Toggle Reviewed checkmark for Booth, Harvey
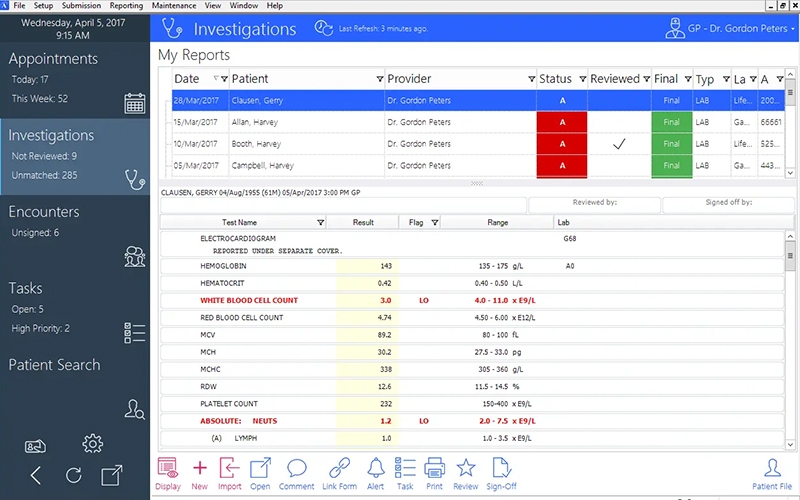800x500 pixels. (x=618, y=144)
